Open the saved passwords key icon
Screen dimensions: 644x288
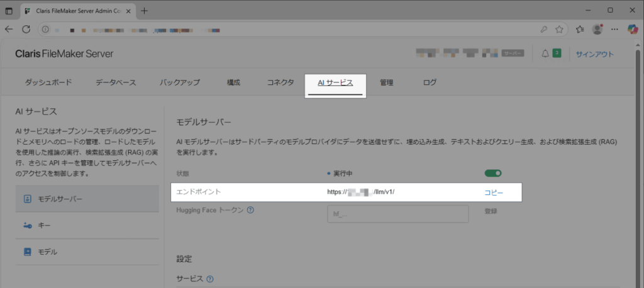point(543,30)
